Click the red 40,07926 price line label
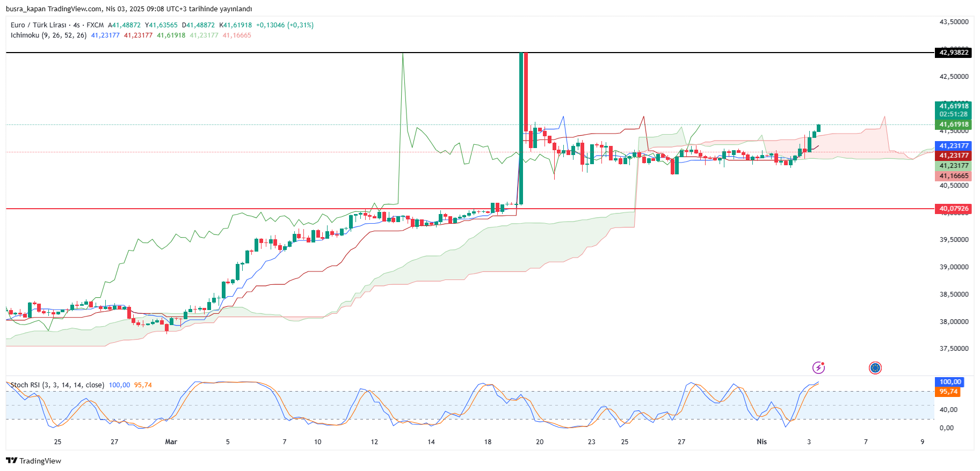 point(954,209)
